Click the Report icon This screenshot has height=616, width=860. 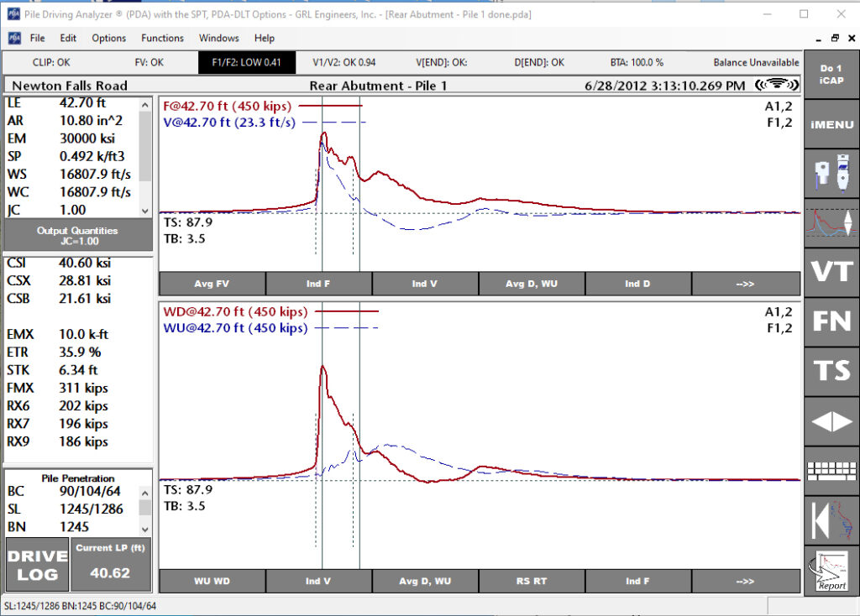tap(831, 570)
